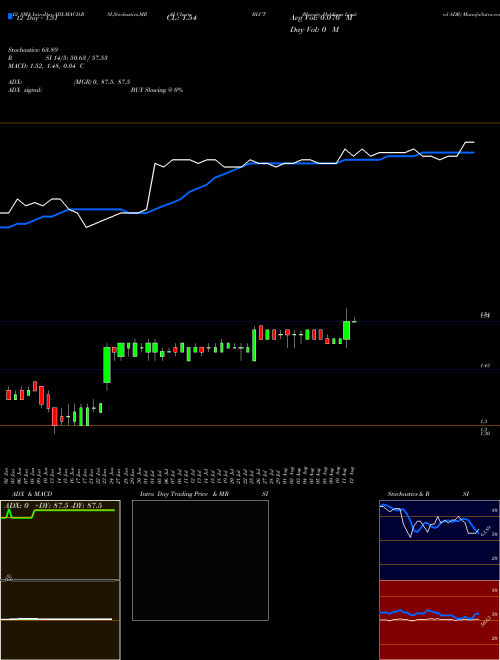Select the 'CL: 1.54' closing price text
The width and height of the screenshot is (500, 660).
(x=182, y=18)
